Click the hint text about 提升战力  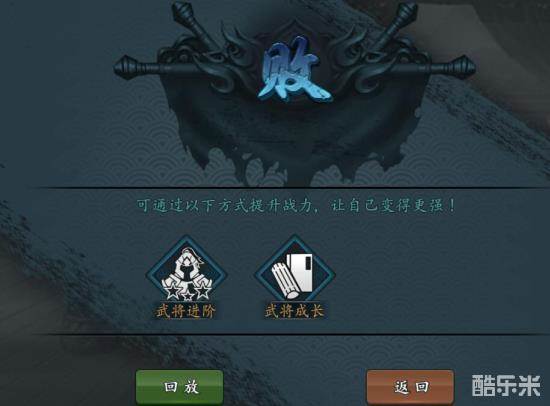[296, 205]
